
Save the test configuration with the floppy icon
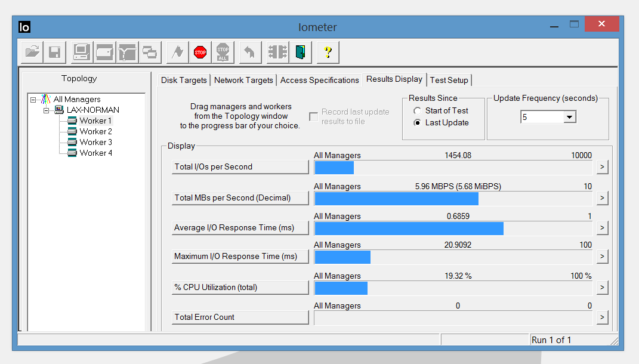(x=55, y=52)
